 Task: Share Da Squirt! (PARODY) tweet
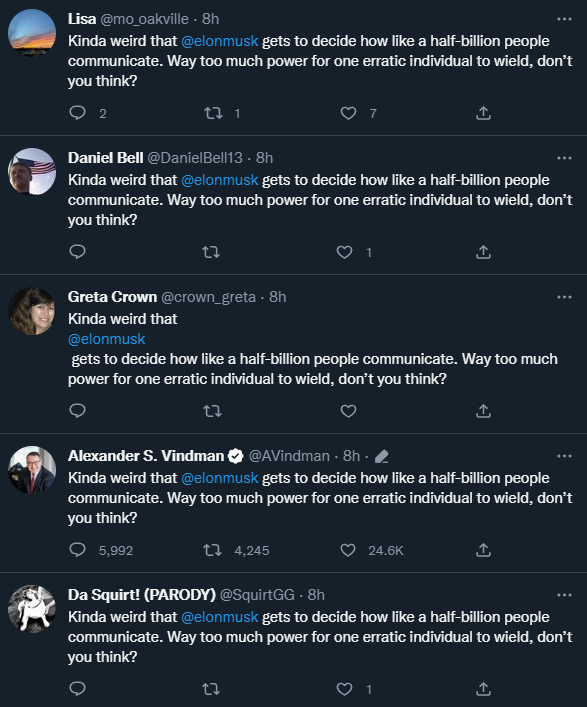coord(483,689)
